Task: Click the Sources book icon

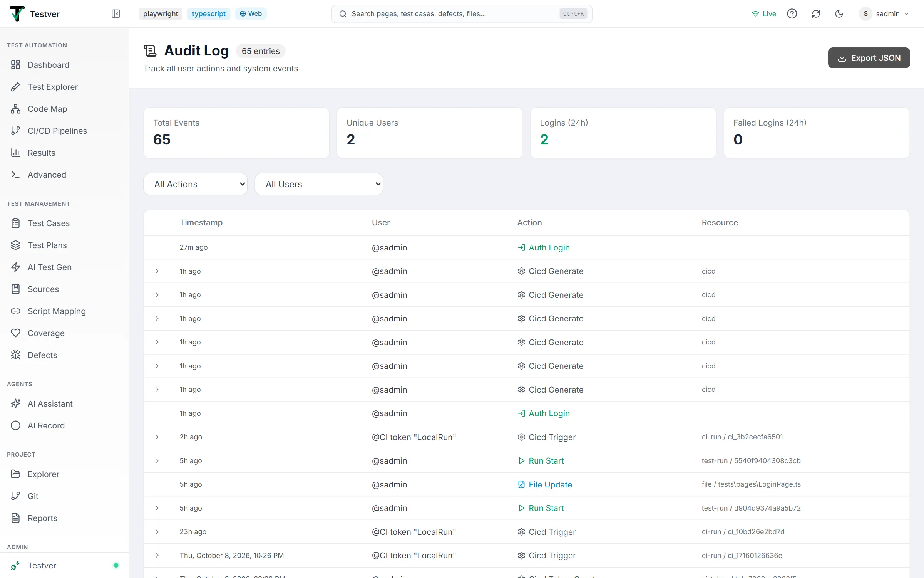Action: point(15,289)
